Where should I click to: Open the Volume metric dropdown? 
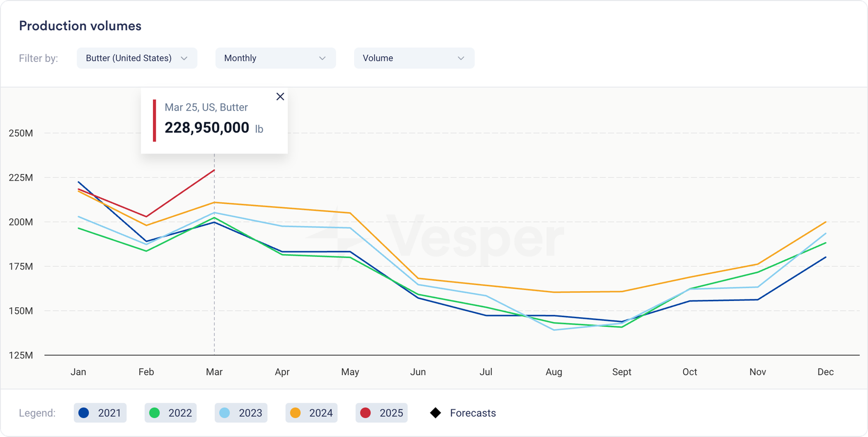[413, 58]
